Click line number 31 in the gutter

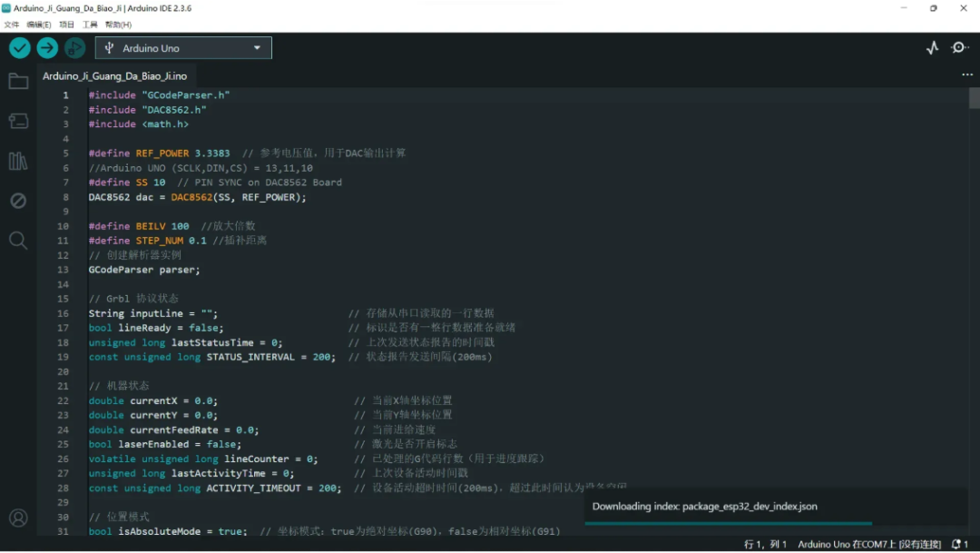[63, 531]
